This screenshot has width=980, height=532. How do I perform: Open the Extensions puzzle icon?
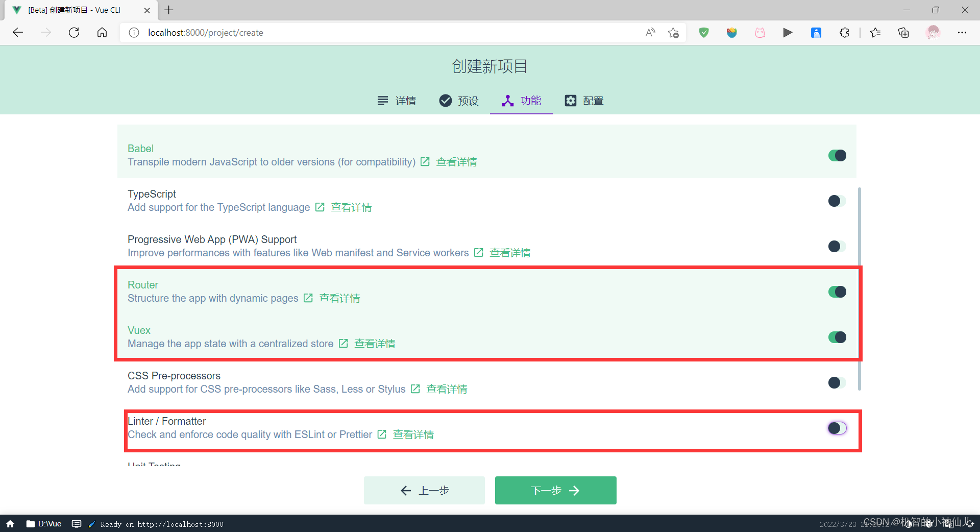pos(844,33)
